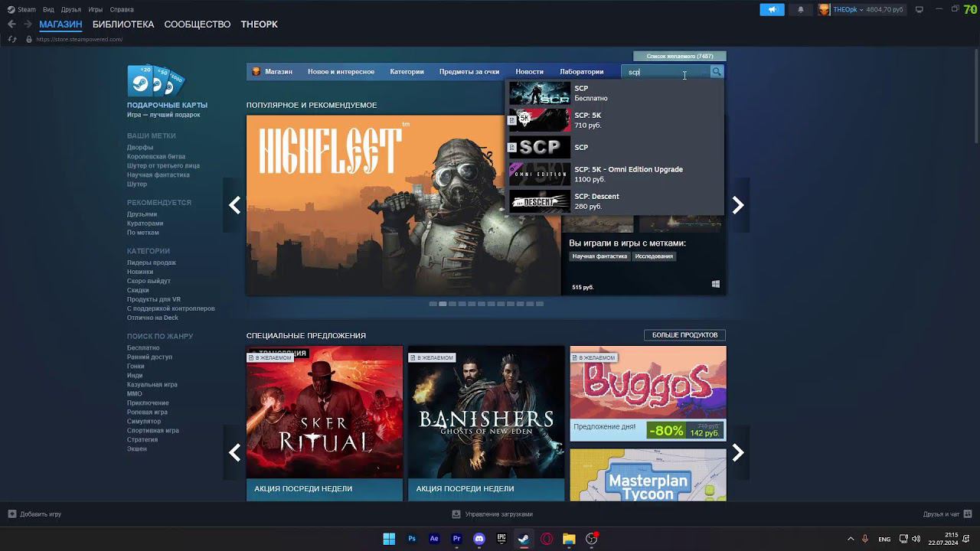Advance the special offers carousel right arrow
This screenshot has height=551, width=980.
coord(738,453)
